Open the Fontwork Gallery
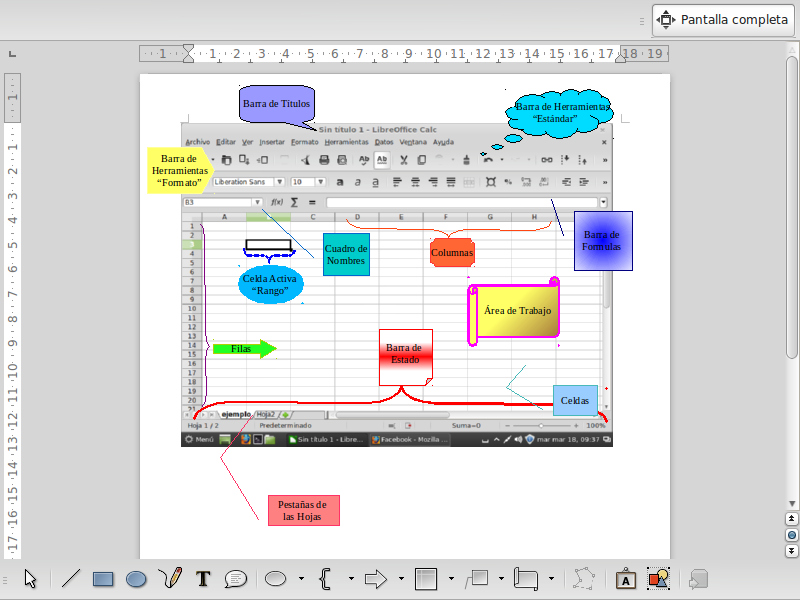The image size is (800, 600). [x=626, y=579]
